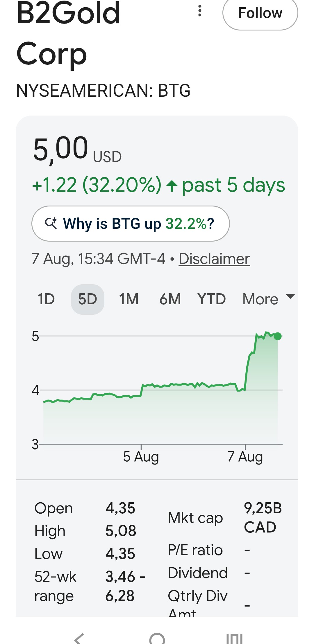The width and height of the screenshot is (314, 644).
Task: Expand the More time ranges dropdown
Action: coord(269,299)
